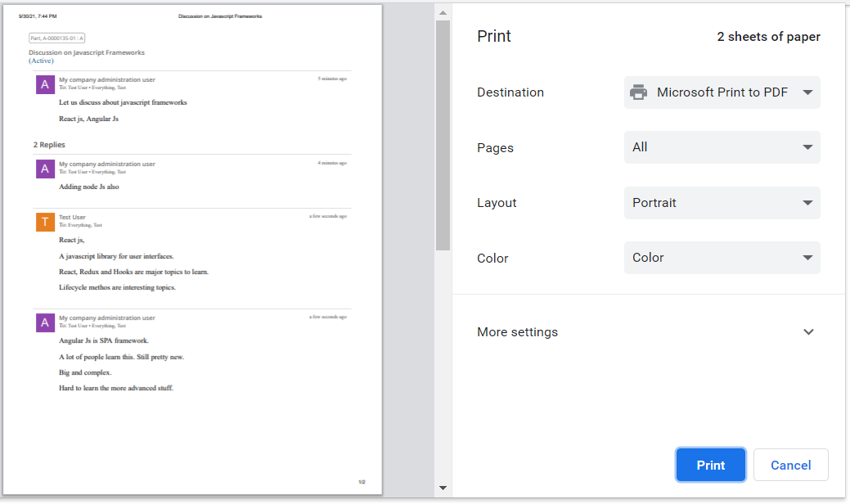Open the Destination dropdown
Image resolution: width=850 pixels, height=504 pixels.
pyautogui.click(x=722, y=92)
